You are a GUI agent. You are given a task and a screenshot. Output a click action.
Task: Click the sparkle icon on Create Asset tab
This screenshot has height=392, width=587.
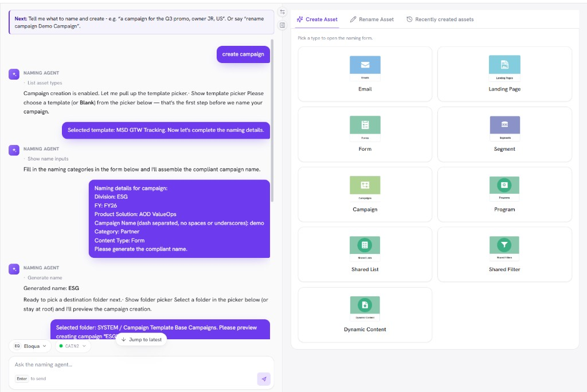point(300,19)
